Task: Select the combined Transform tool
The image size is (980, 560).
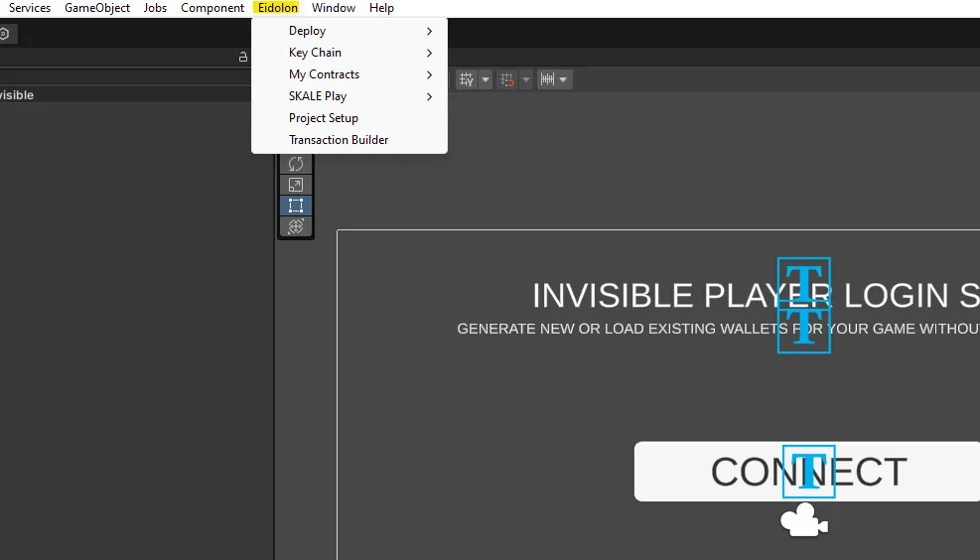Action: coord(296,226)
